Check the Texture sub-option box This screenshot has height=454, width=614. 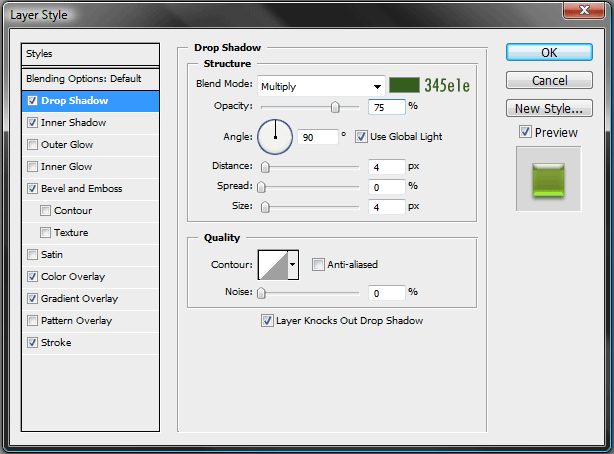point(45,232)
